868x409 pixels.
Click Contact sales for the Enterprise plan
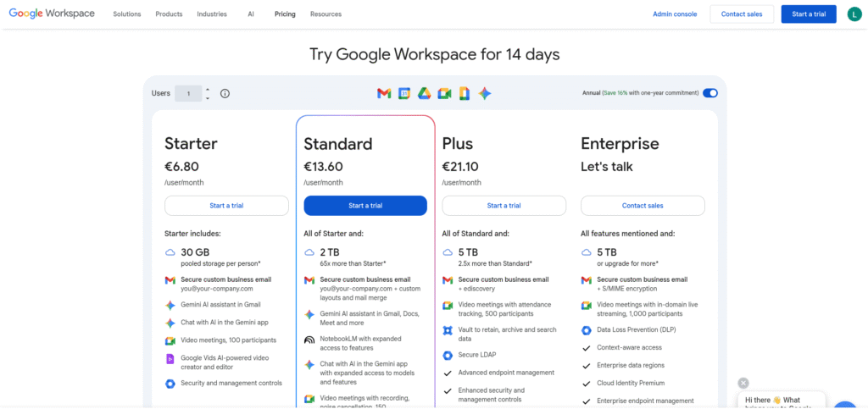(x=643, y=206)
